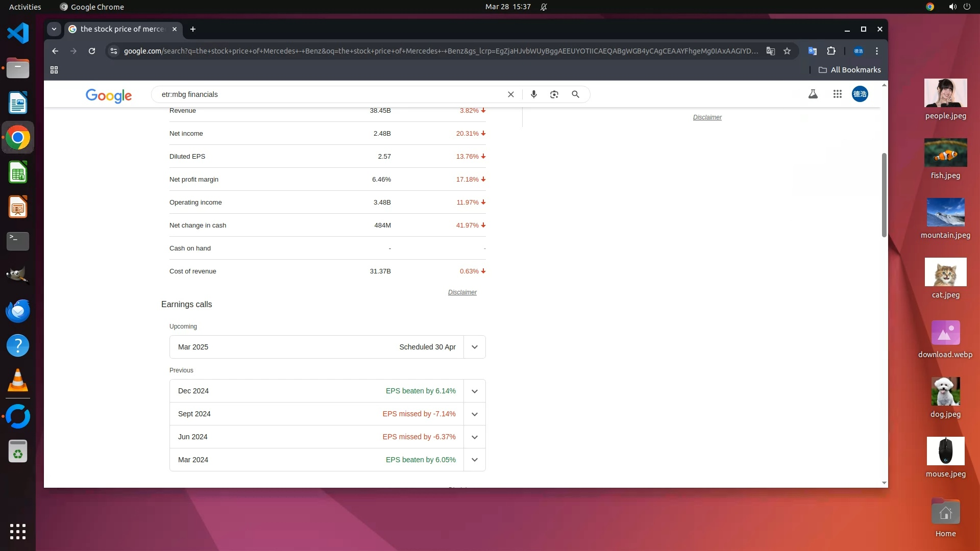
Task: Reload the current page
Action: (92, 51)
